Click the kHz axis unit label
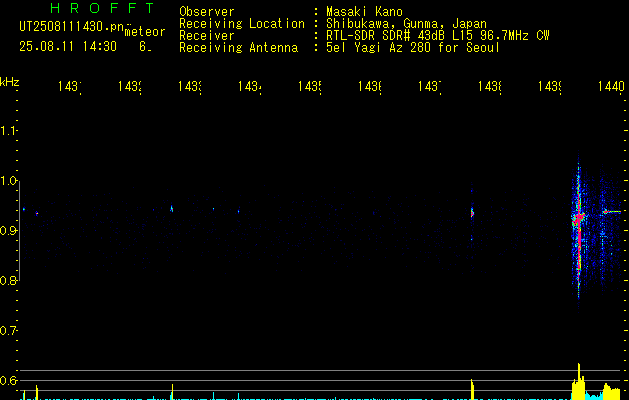The image size is (629, 400). 9,82
